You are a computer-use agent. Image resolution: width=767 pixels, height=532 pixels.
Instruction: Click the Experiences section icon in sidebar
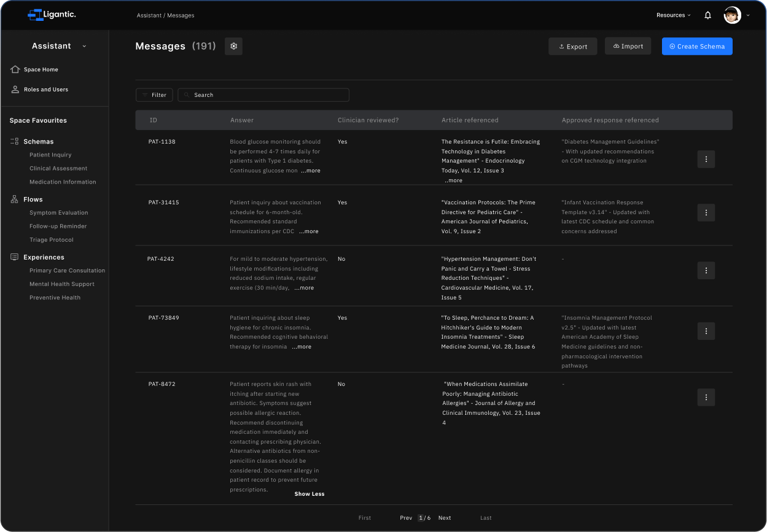(14, 257)
